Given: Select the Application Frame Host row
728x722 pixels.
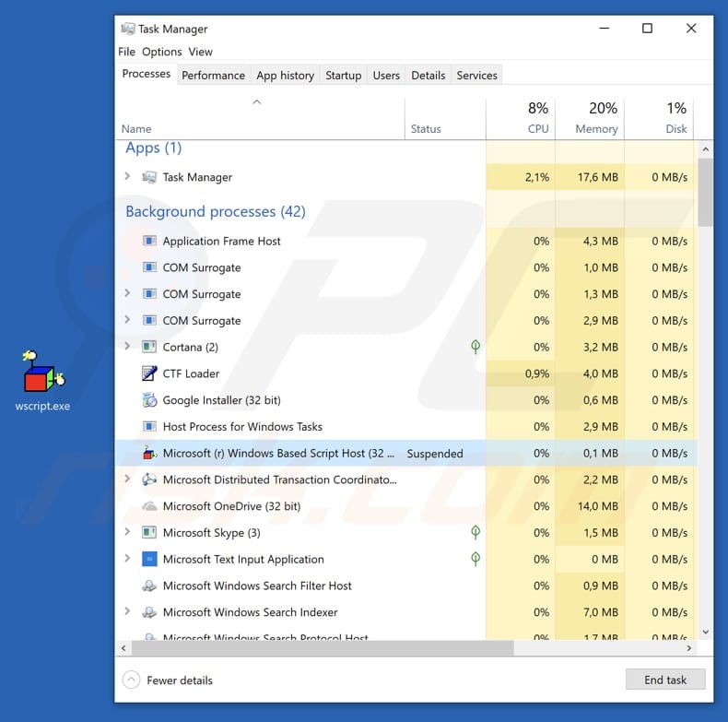Looking at the screenshot, I should 406,242.
